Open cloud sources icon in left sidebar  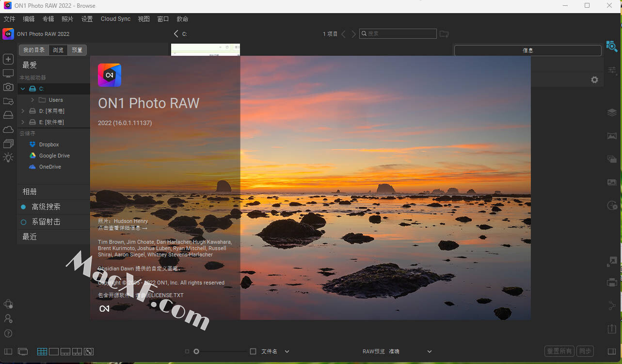click(8, 129)
